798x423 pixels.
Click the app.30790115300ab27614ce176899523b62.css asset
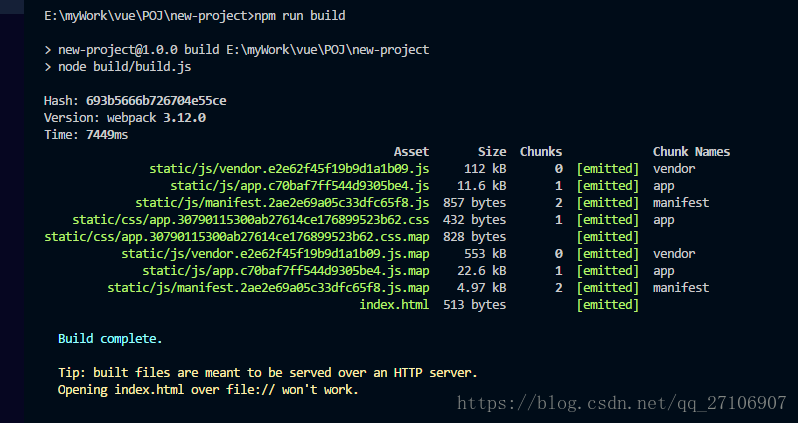point(250,220)
